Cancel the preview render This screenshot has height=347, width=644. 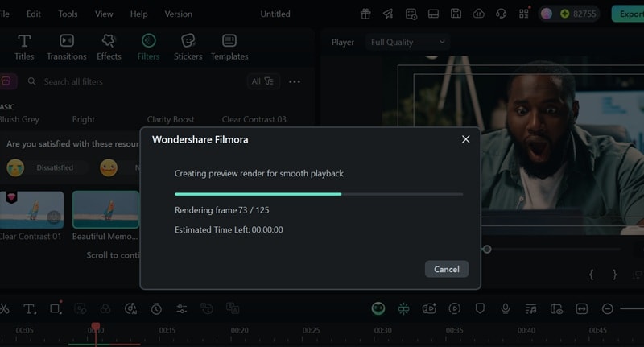447,269
